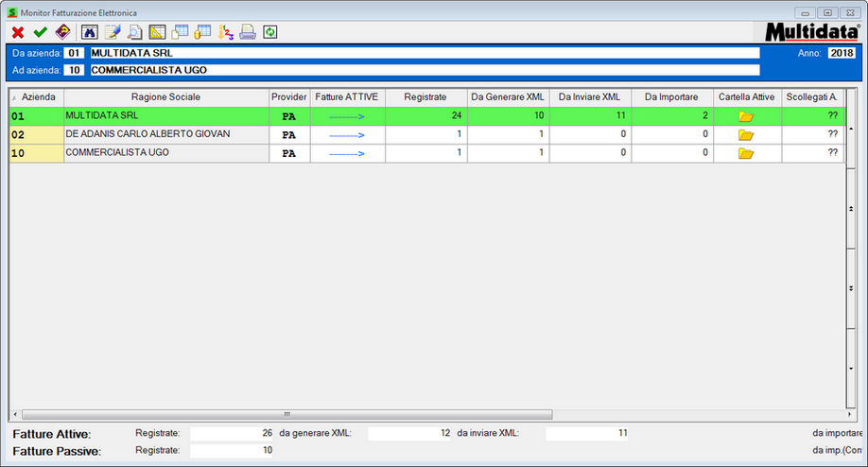868x467 pixels.
Task: Click the da generare XML total field 12
Action: tap(409, 434)
